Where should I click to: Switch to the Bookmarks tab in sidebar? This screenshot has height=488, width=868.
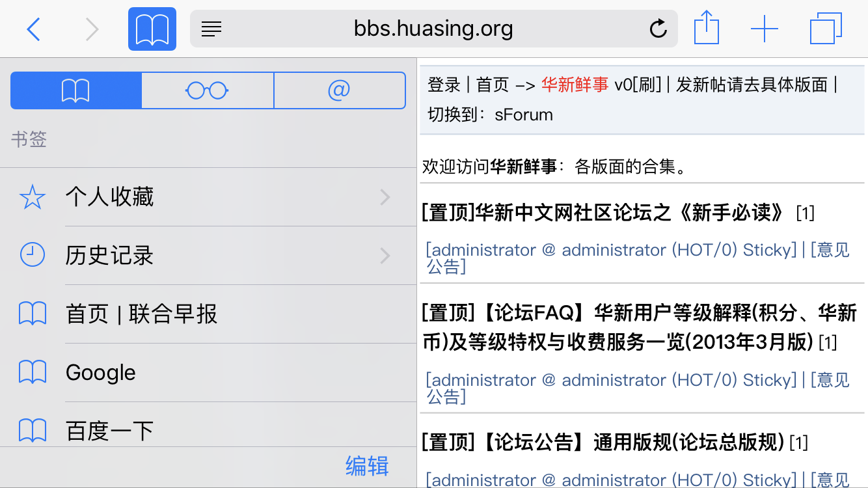76,90
